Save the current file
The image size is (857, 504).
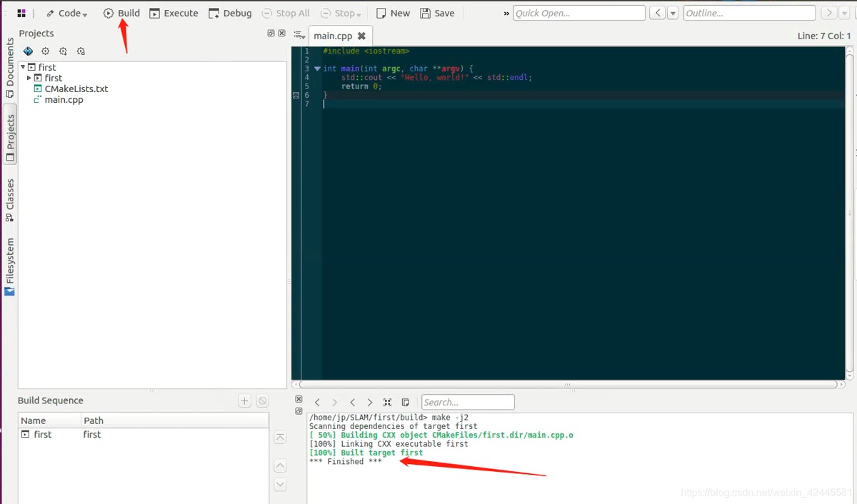pos(437,13)
